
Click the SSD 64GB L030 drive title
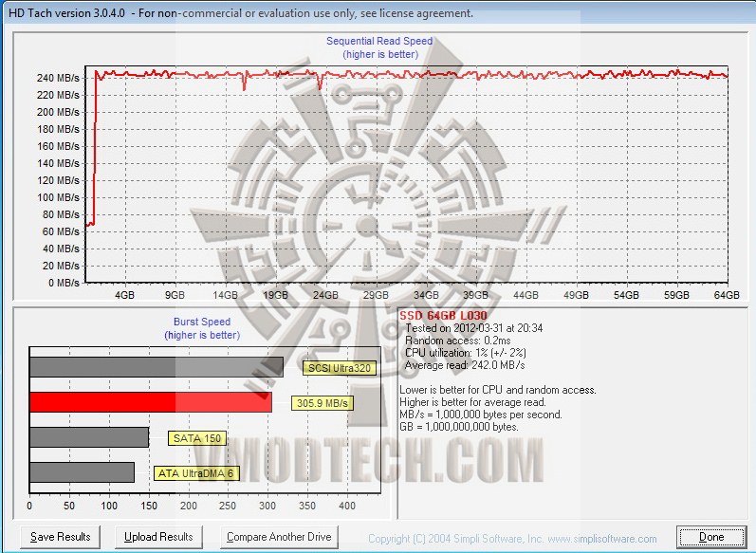tap(443, 315)
